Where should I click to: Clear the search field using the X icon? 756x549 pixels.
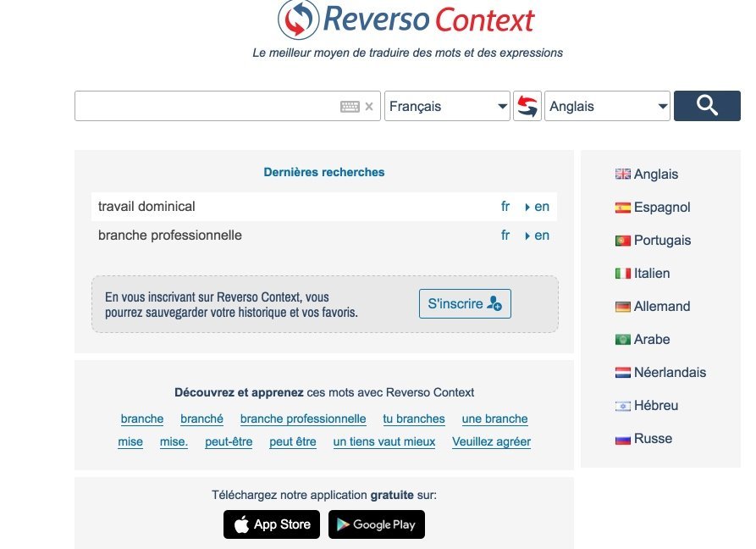369,106
